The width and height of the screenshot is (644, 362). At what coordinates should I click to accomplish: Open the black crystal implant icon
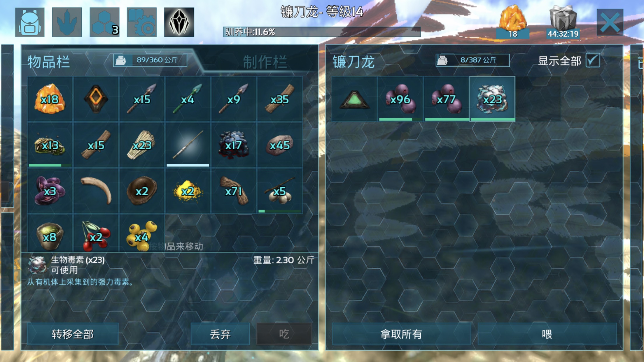pyautogui.click(x=179, y=22)
